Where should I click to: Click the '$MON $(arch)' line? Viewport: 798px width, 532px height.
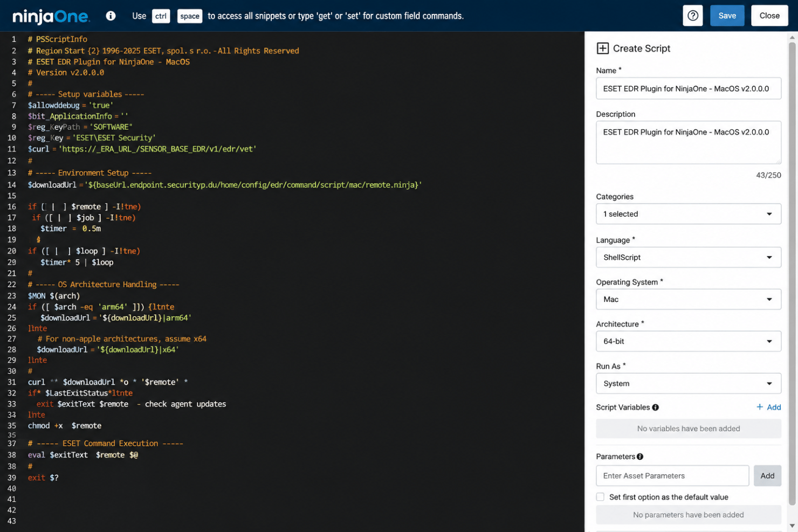54,296
